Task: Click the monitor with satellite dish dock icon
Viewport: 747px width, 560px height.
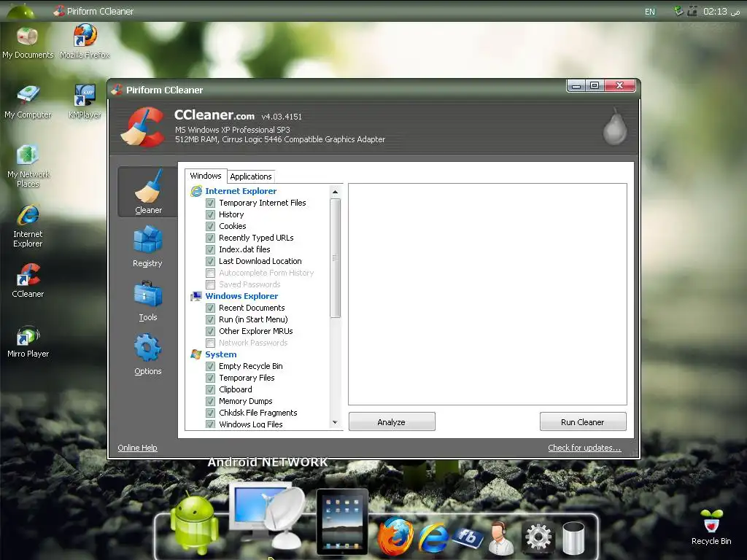Action: pyautogui.click(x=267, y=514)
